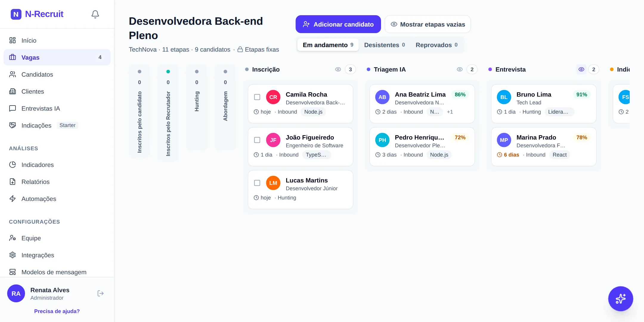Open Bruno Lima candidate name

click(534, 95)
